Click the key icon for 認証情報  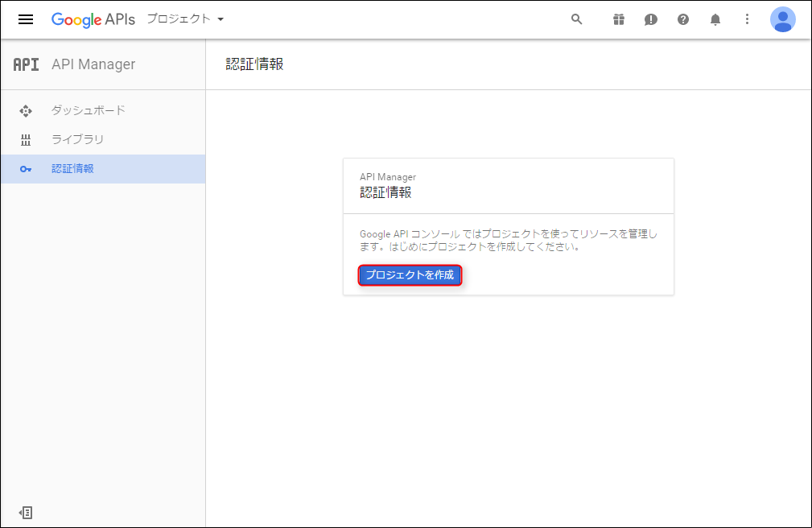26,170
